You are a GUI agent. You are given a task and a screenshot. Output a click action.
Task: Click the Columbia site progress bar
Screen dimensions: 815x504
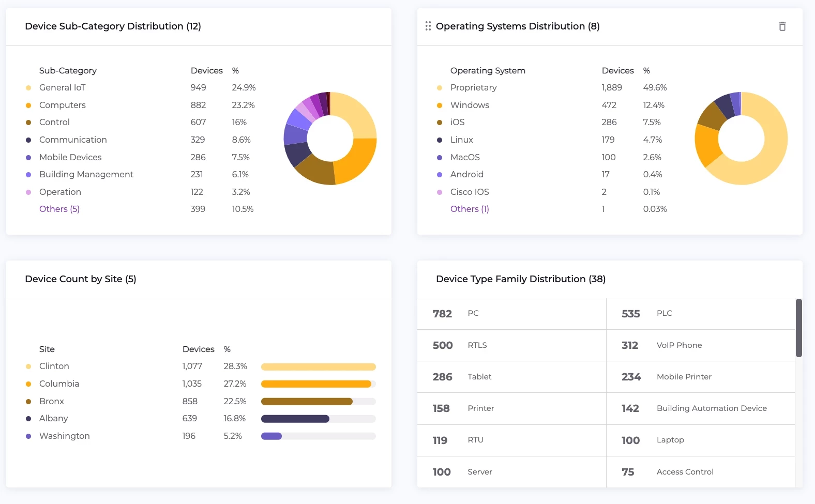316,384
